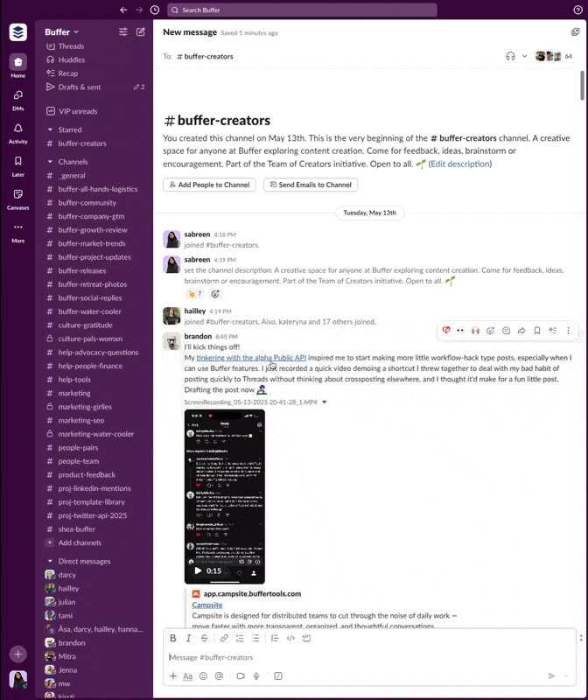Toggle italic formatting in the composer
The height and width of the screenshot is (700, 588).
click(x=188, y=639)
